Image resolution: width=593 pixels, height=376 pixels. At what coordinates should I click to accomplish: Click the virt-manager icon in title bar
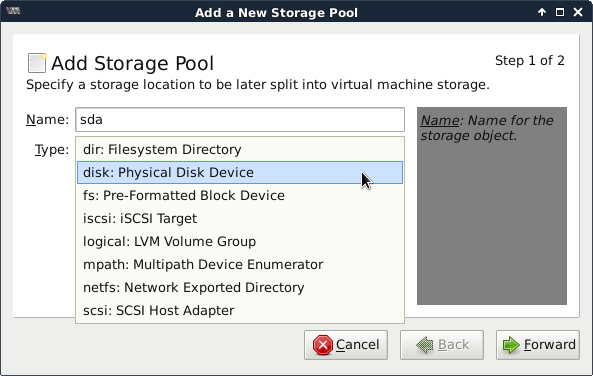pyautogui.click(x=13, y=11)
